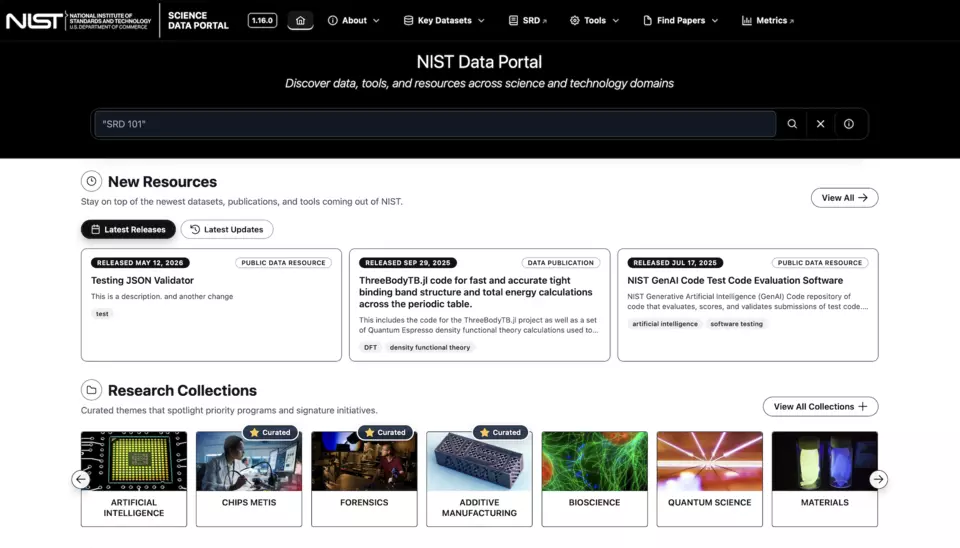This screenshot has height=548, width=960.
Task: Click the NIST logo
Action: 78,21
